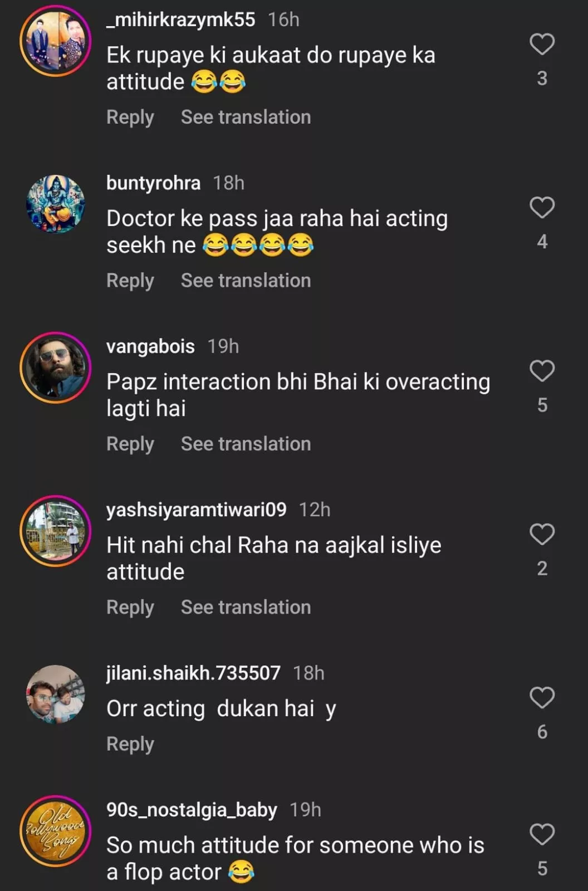Translate yashsiyaramtiwari09's comment
The width and height of the screenshot is (588, 891).
[x=246, y=608]
